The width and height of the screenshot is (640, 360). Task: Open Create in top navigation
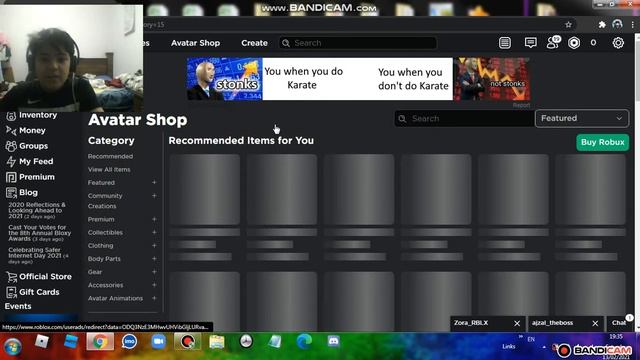[x=254, y=43]
